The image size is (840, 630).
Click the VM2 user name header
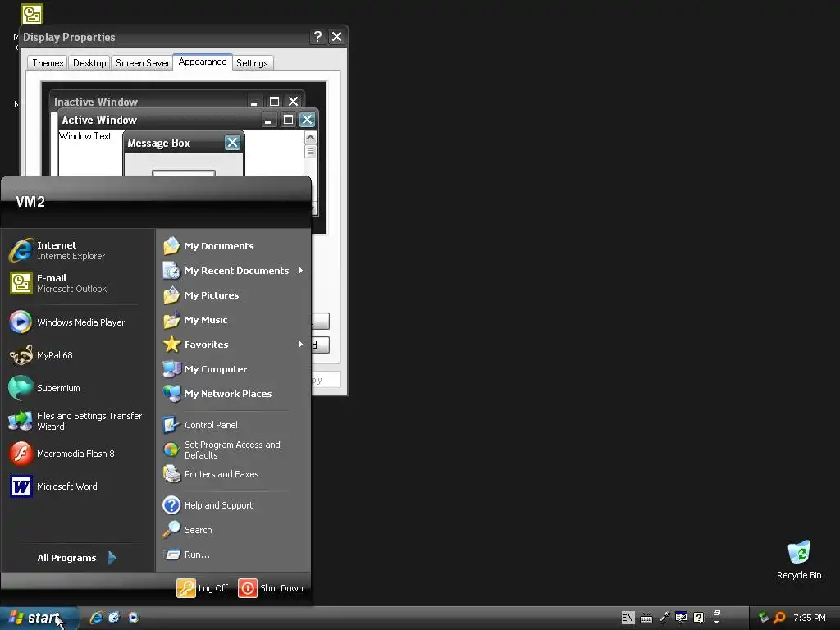pos(30,202)
